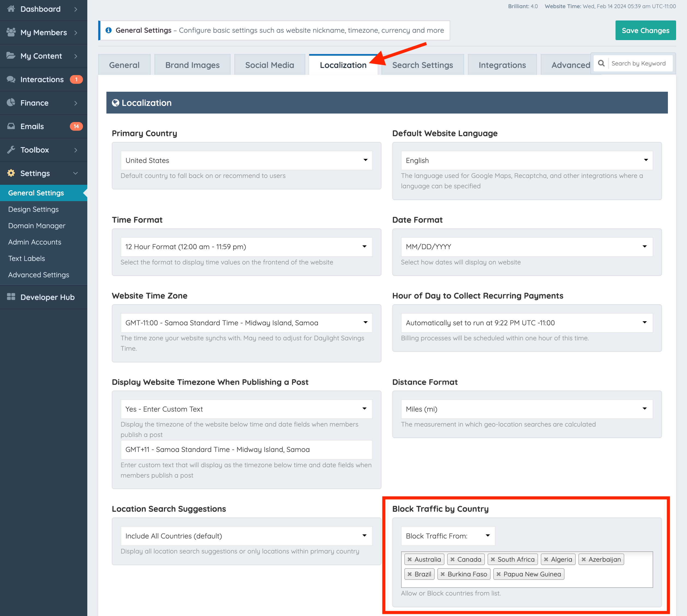Click the Finance pie chart icon

tap(11, 103)
